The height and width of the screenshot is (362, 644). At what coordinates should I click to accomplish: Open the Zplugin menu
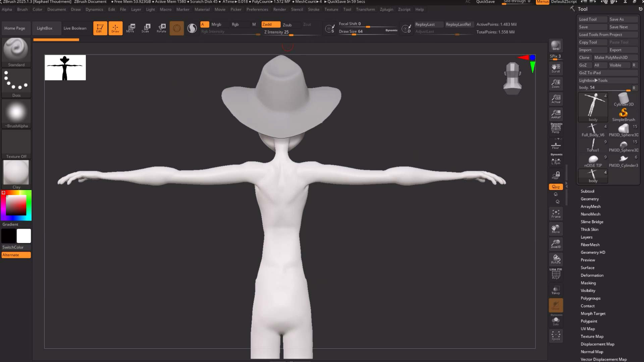click(x=386, y=9)
